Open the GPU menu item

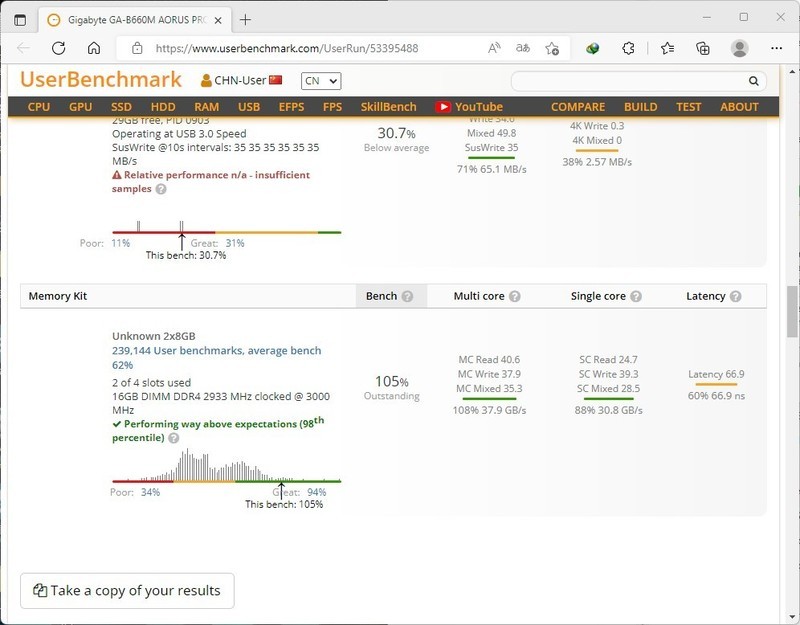pyautogui.click(x=80, y=107)
